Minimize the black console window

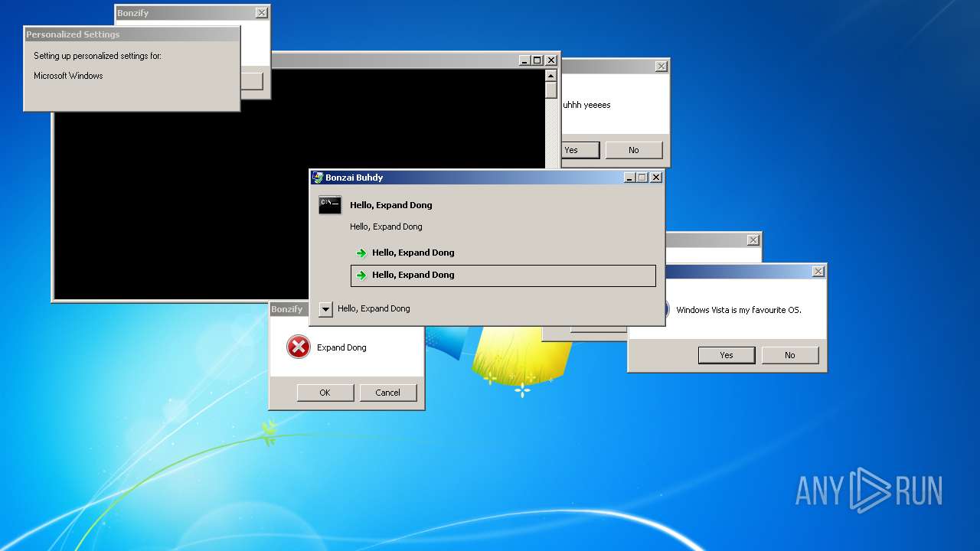point(524,60)
